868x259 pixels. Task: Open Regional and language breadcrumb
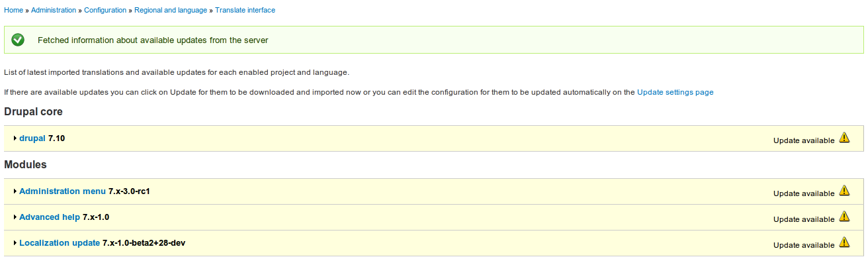click(x=171, y=10)
